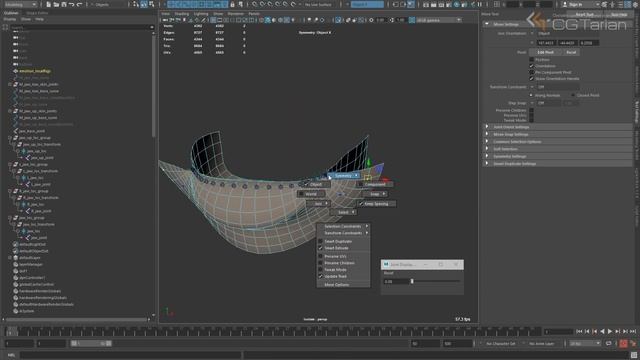This screenshot has width=640, height=360.
Task: Show the Channel Box sidebar toggle icon
Action: click(635, 4)
